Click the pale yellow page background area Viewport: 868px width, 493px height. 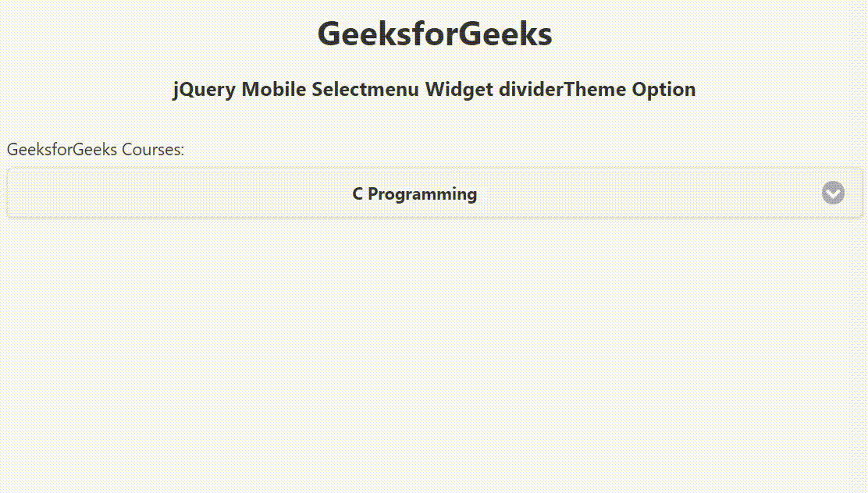[x=434, y=351]
